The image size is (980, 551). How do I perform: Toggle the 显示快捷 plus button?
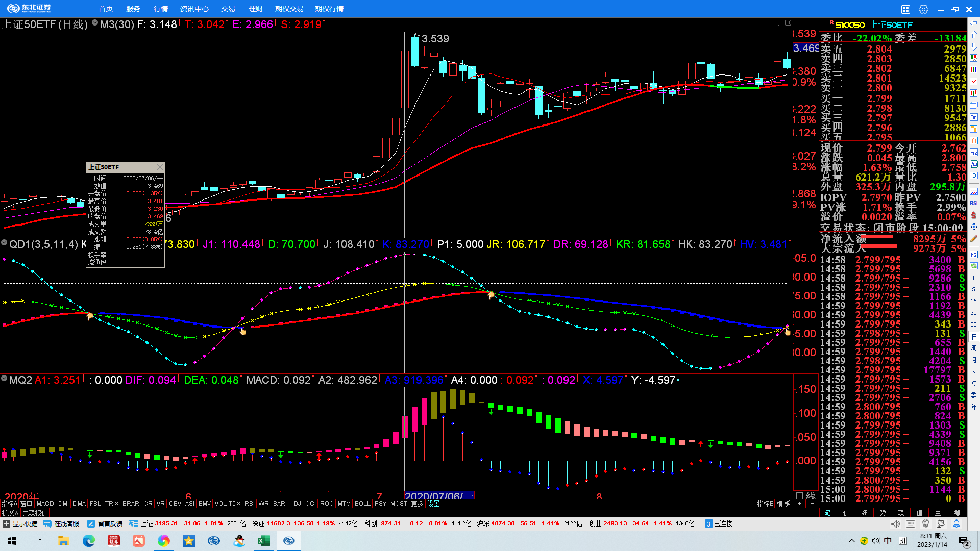click(x=6, y=524)
